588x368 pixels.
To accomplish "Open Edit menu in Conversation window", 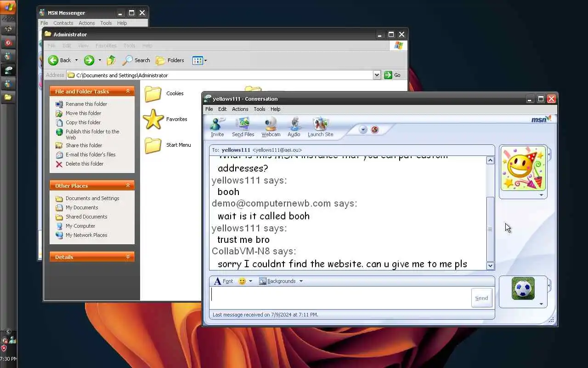I will coord(222,109).
